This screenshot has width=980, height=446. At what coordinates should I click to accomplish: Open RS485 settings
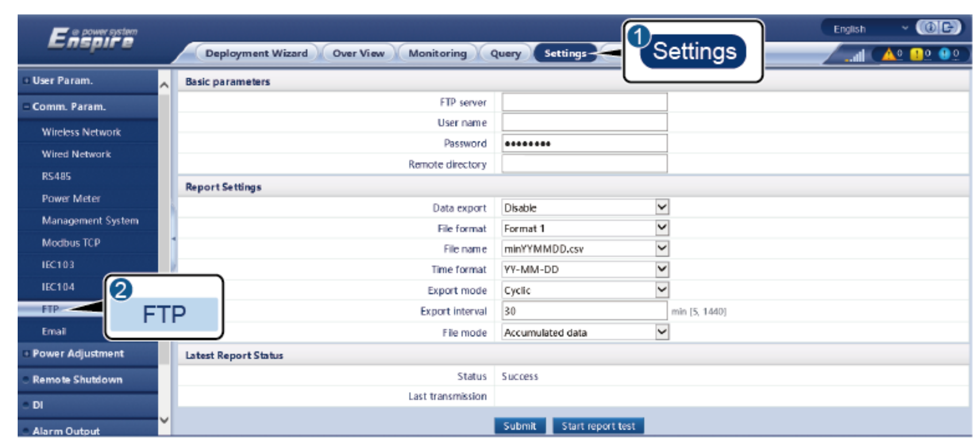(56, 176)
